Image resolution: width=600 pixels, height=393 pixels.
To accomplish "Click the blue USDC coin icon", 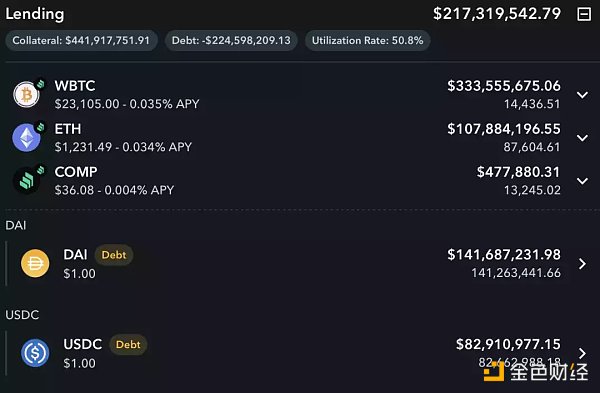I will (x=35, y=353).
